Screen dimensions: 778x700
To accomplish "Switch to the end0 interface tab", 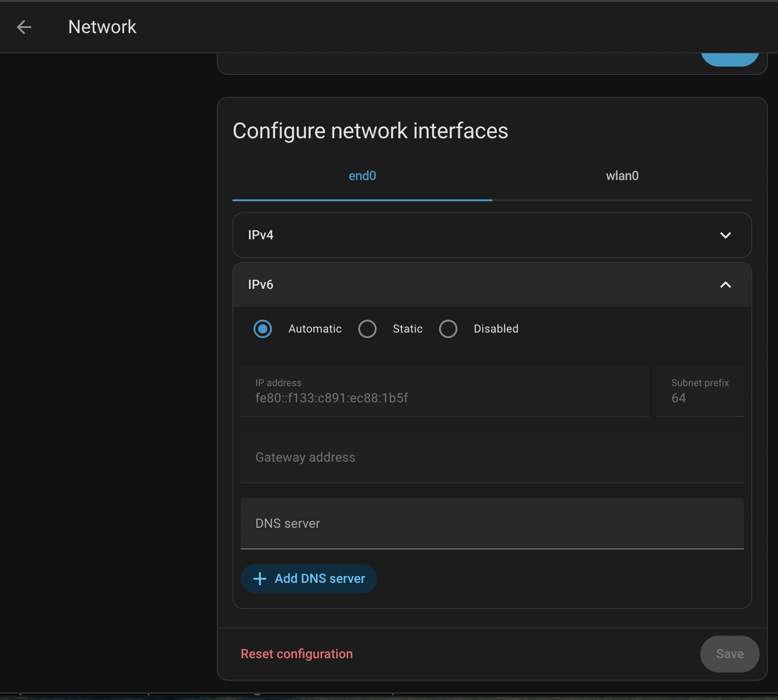I will (x=362, y=176).
